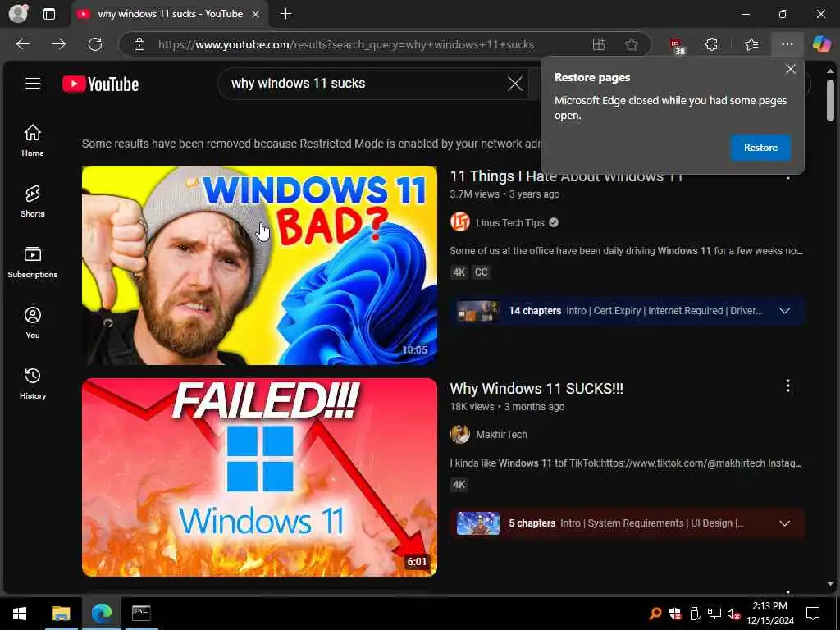Close the YouTube tab

point(256,15)
